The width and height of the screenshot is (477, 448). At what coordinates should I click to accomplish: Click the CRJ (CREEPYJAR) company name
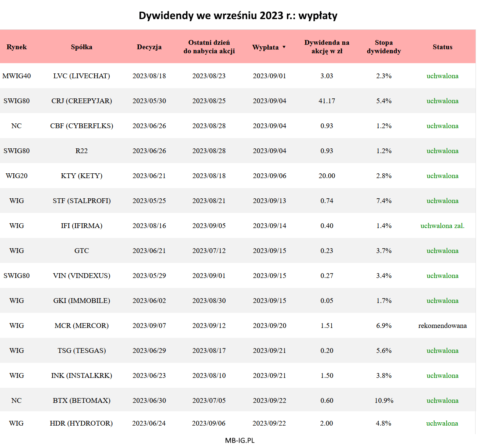coord(81,101)
